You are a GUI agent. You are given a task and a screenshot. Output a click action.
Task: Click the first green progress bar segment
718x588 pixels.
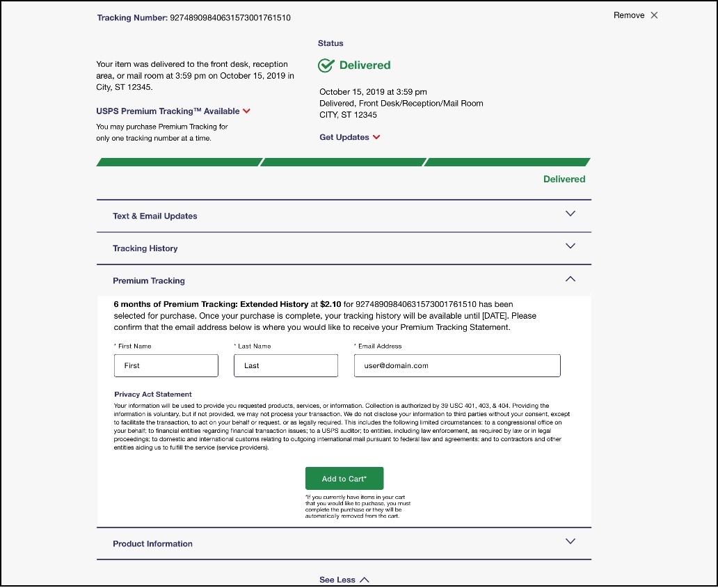click(x=179, y=162)
